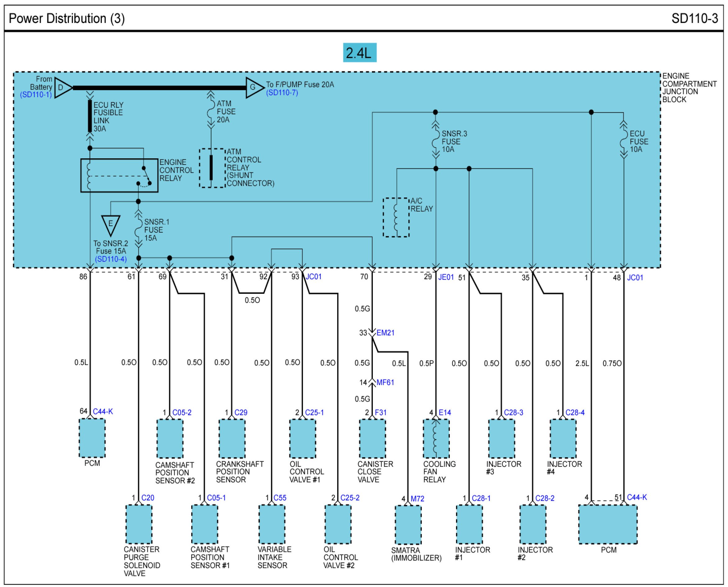Click the ECU RLY fusible link 30A
728x587 pixels.
pos(90,116)
